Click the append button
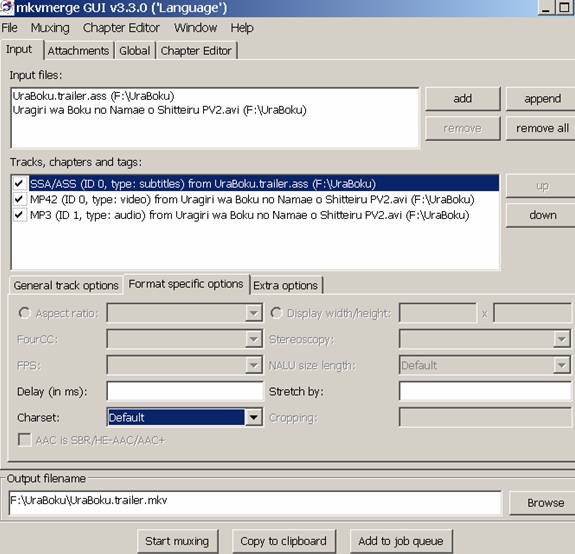 point(542,99)
